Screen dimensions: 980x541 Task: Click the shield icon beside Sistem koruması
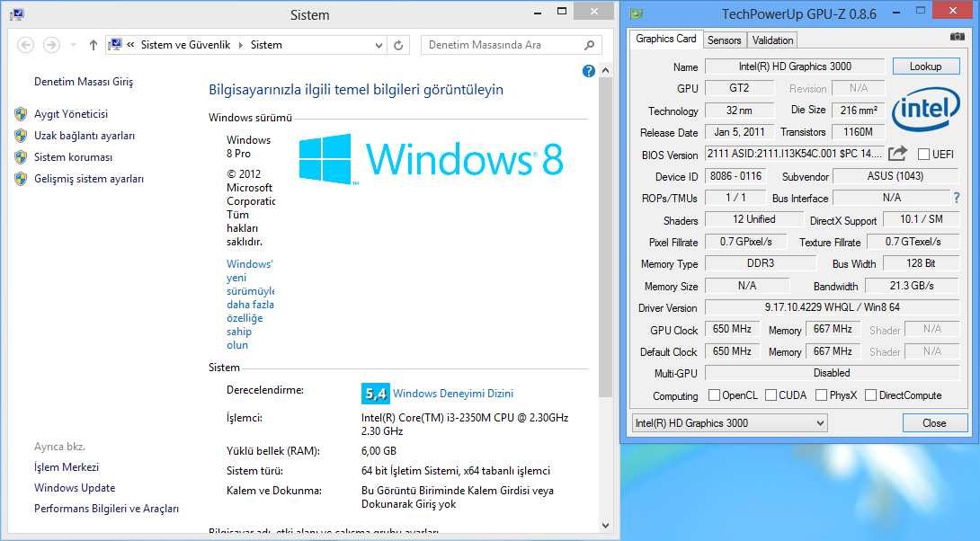21,156
